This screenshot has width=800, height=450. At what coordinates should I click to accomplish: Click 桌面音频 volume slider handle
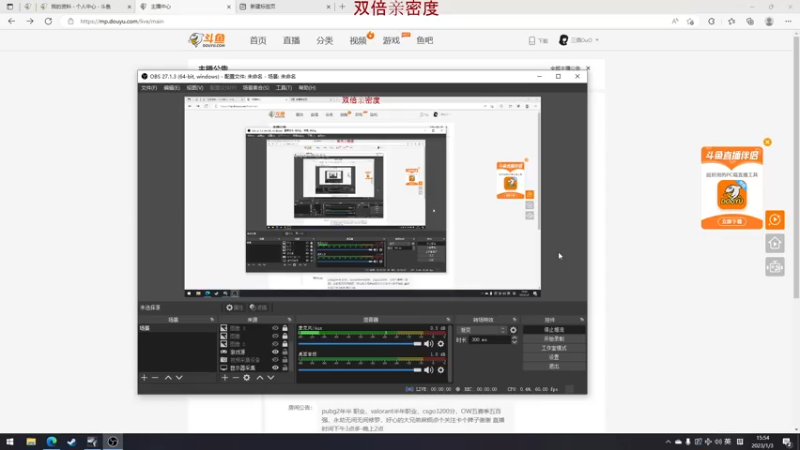pos(417,370)
